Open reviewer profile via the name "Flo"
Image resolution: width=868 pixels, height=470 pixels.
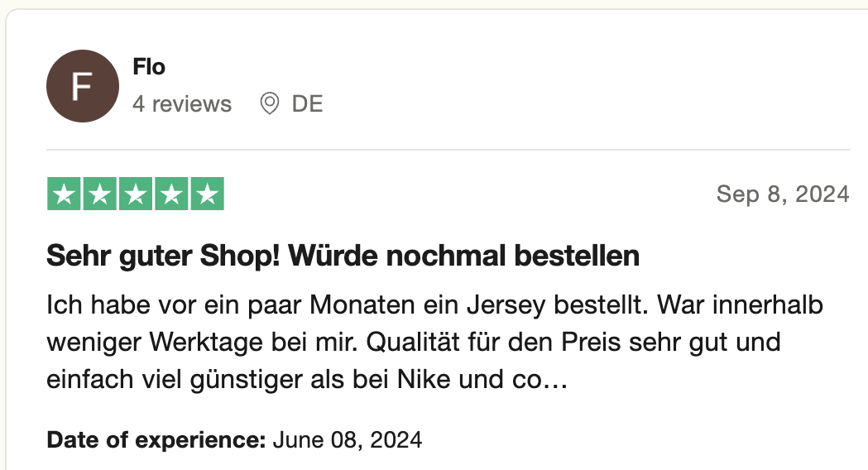point(149,67)
